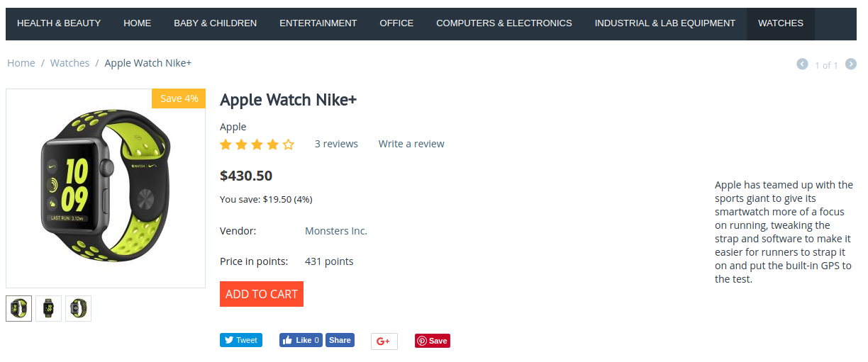Click Write a review link
This screenshot has height=362, width=868.
[x=411, y=144]
